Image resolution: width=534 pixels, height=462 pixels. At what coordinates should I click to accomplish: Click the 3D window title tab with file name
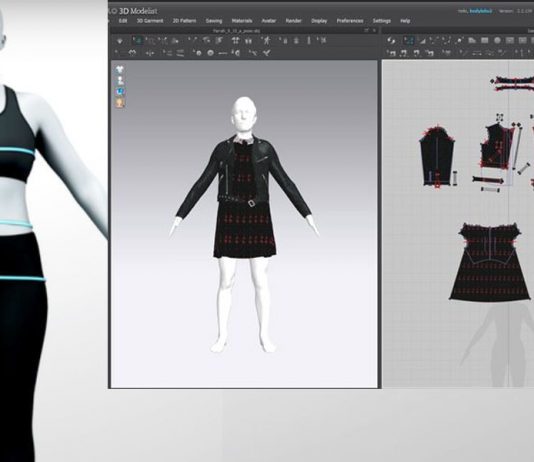pos(236,31)
